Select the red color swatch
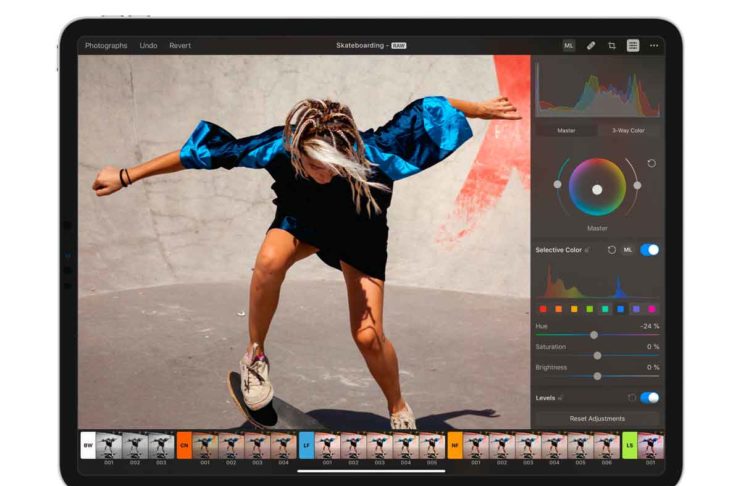Viewport: 741px width, 486px height. click(543, 309)
